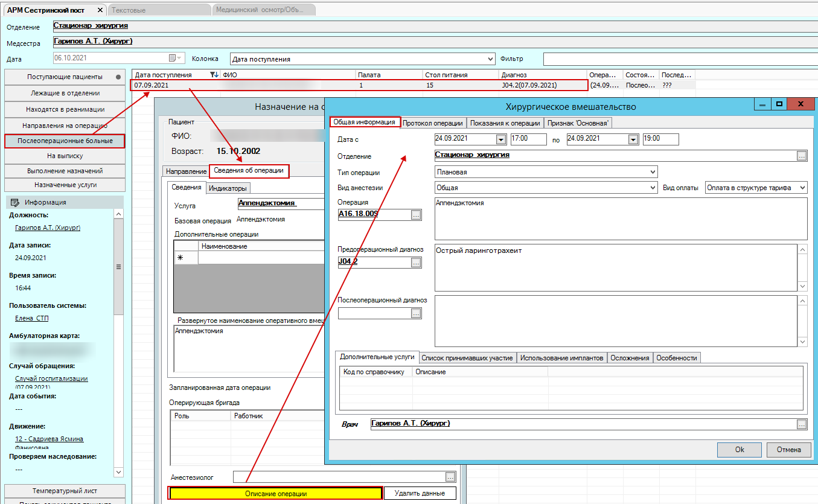Click the Удалить данные button
The image size is (818, 504).
click(420, 494)
